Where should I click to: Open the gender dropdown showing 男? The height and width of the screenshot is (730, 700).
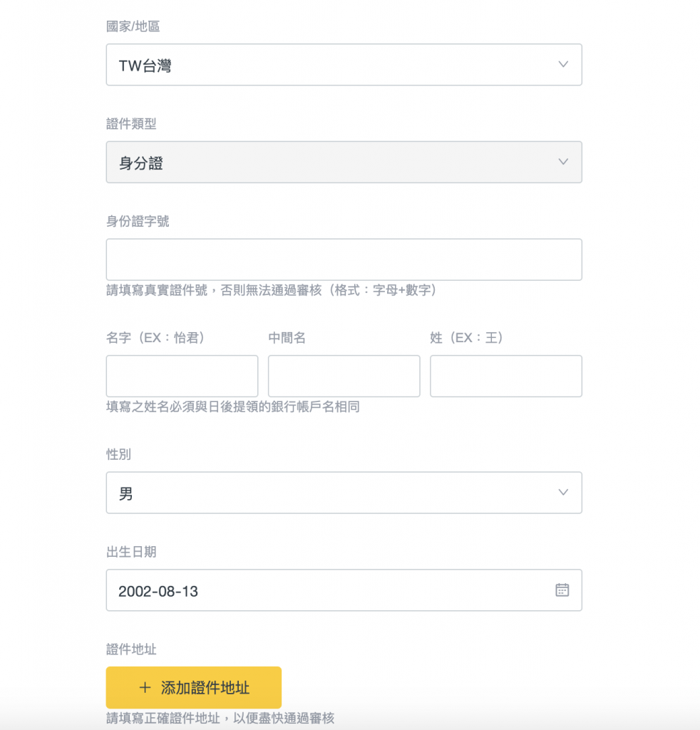click(344, 493)
